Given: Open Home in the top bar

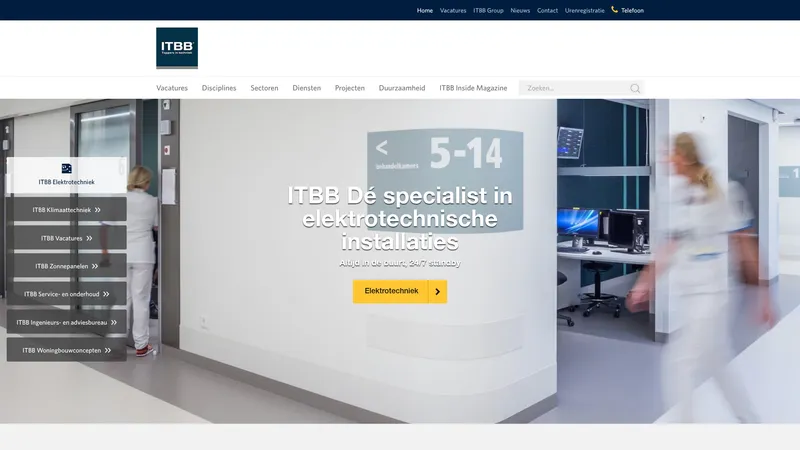Looking at the screenshot, I should [424, 10].
